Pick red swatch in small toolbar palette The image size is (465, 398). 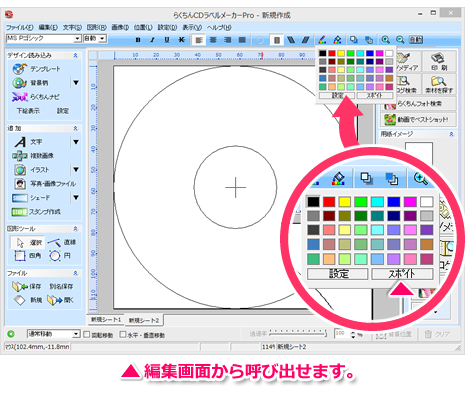(332, 53)
